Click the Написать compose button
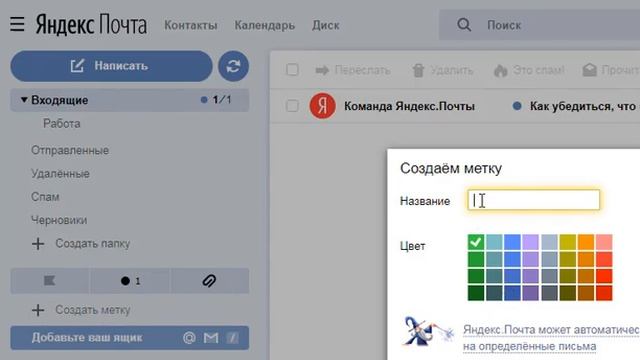640x360 pixels. (x=111, y=66)
